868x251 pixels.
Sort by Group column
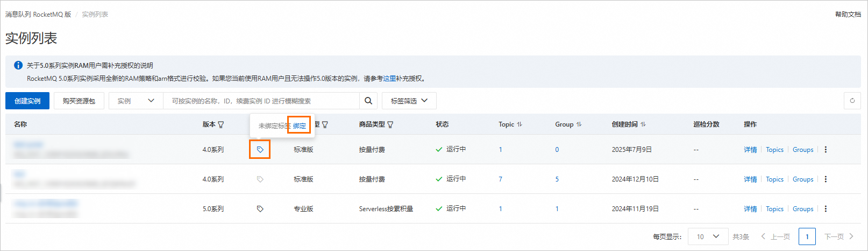579,124
